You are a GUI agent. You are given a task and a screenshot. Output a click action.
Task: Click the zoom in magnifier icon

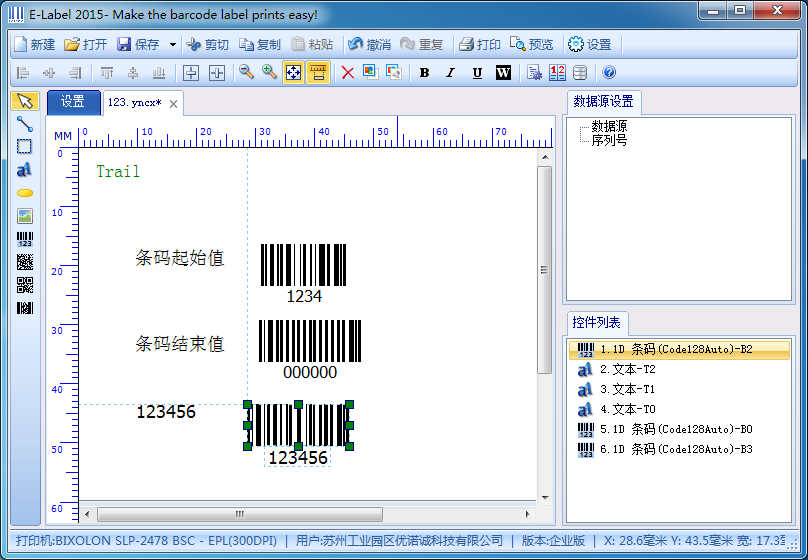[x=270, y=73]
